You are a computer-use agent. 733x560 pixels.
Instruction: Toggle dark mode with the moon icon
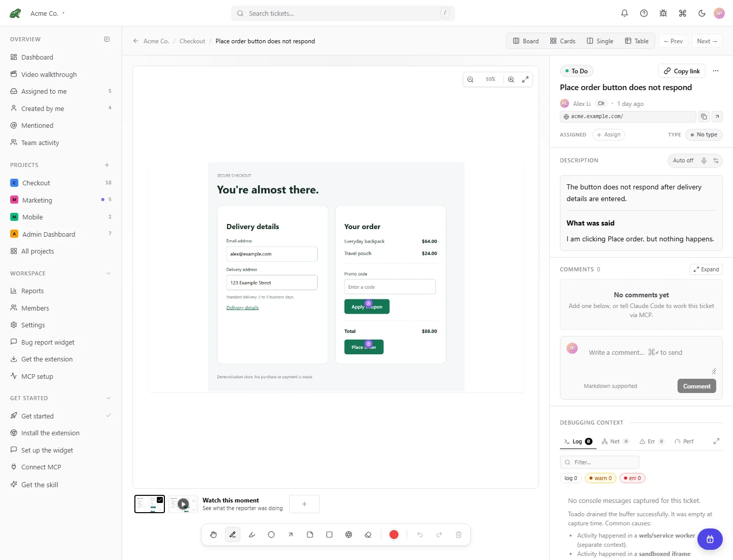click(702, 13)
